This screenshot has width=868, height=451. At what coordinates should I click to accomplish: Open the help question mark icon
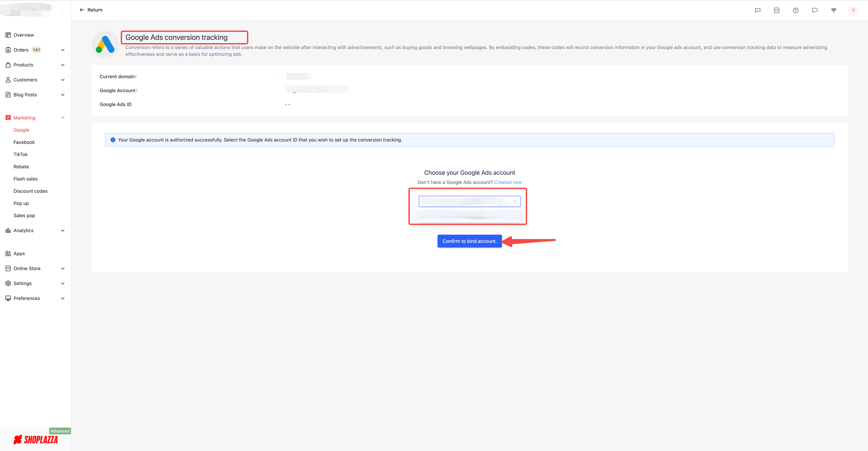796,11
